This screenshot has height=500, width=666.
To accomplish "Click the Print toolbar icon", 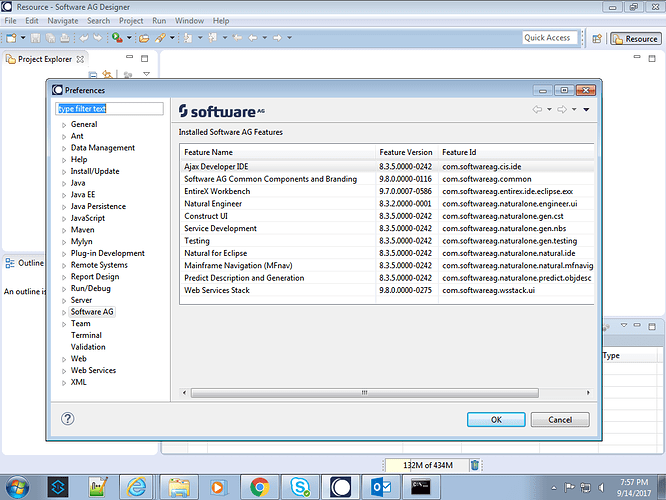I will coord(65,38).
